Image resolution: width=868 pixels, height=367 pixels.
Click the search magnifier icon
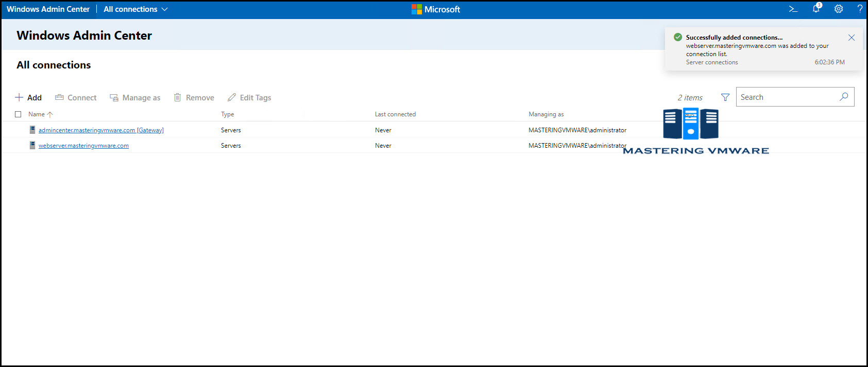click(844, 97)
